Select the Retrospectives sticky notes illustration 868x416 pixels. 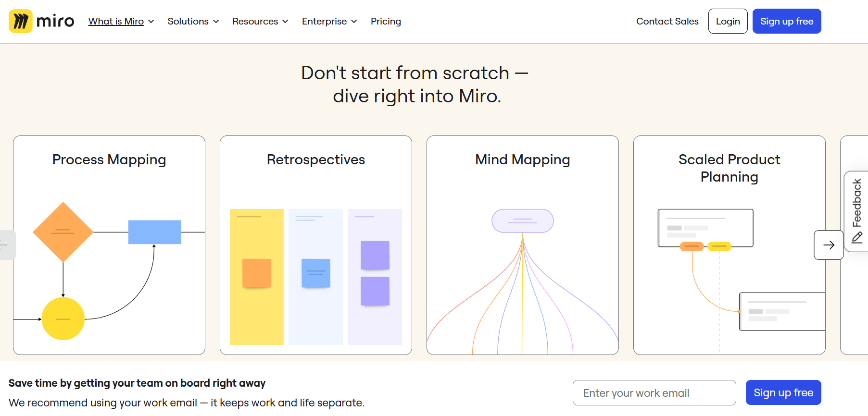point(316,277)
